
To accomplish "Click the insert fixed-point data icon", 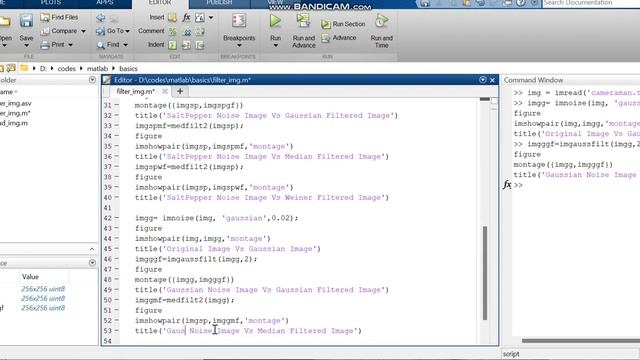I will (x=200, y=18).
